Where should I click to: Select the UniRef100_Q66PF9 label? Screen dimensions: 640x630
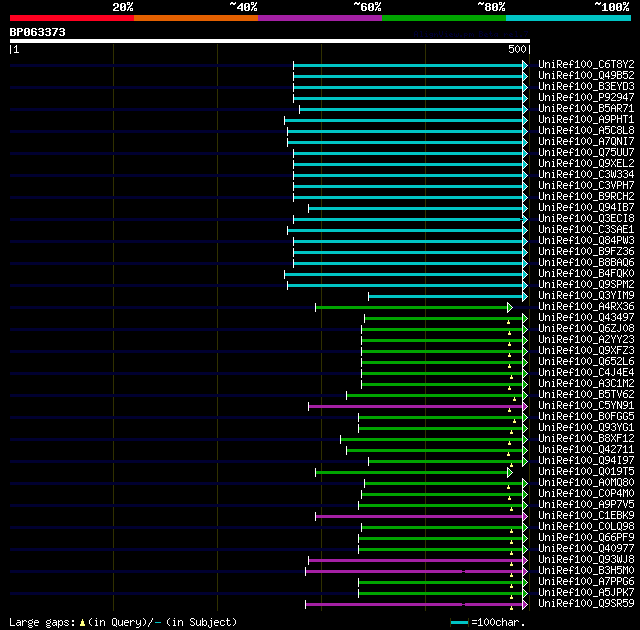(x=586, y=538)
